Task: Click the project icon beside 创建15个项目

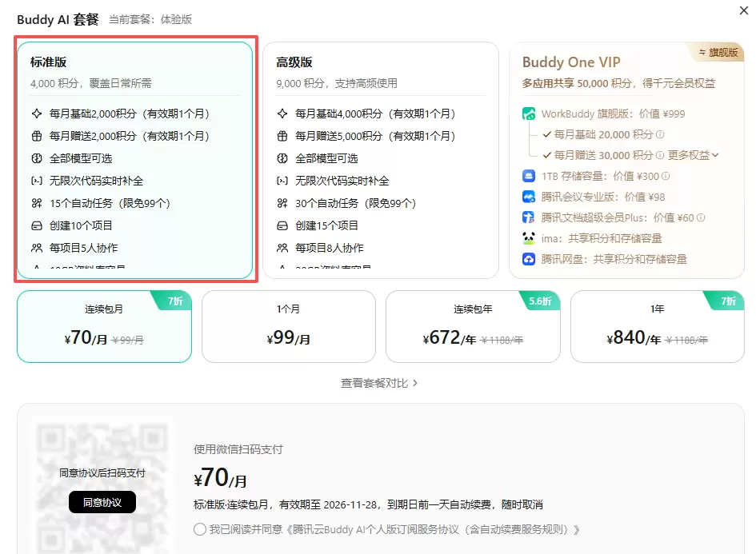Action: (282, 225)
